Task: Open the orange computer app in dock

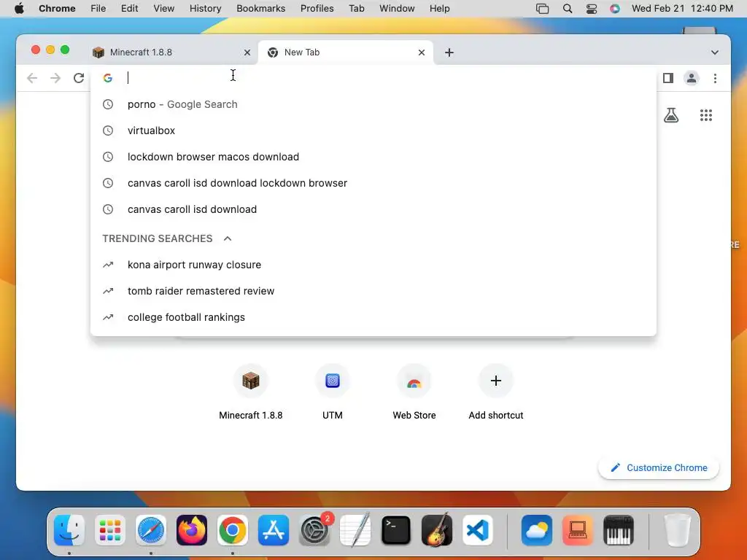Action: click(x=578, y=530)
